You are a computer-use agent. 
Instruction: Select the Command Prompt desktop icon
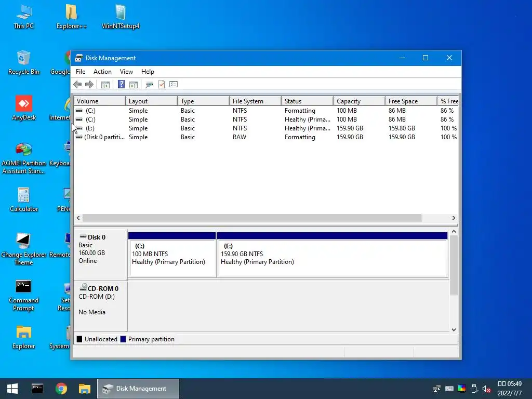point(23,295)
